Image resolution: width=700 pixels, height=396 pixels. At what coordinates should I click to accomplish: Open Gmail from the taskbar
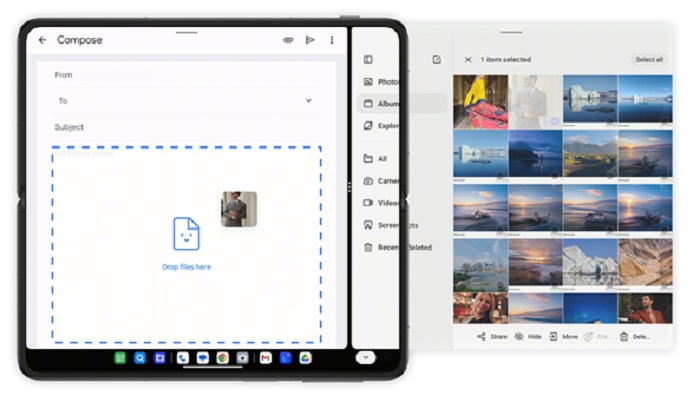[x=266, y=358]
